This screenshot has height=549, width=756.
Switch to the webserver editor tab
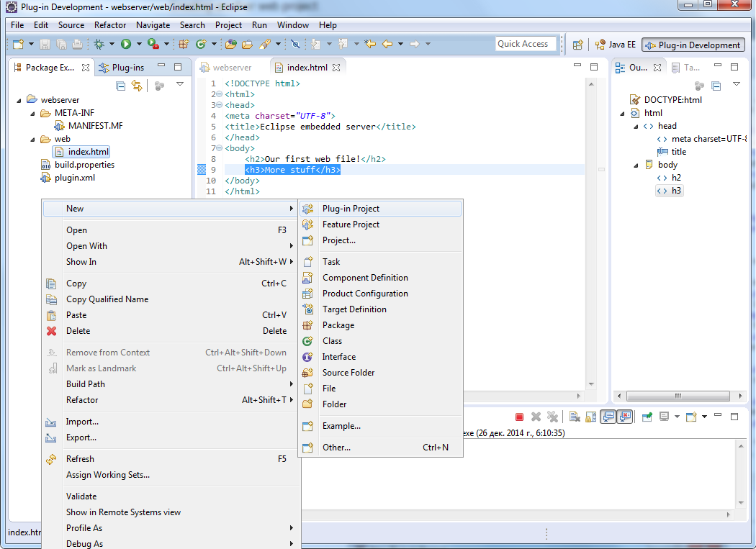click(226, 68)
